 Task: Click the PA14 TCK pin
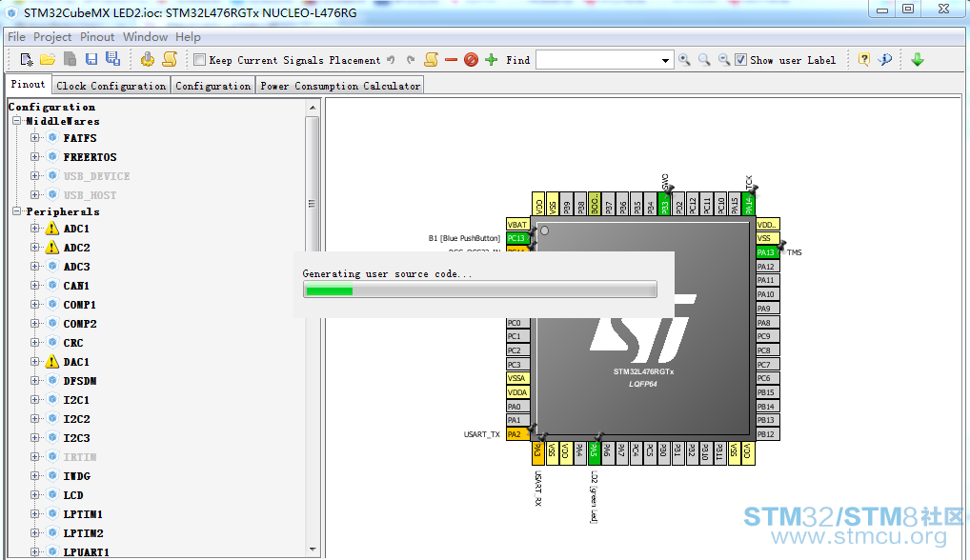[x=749, y=204]
